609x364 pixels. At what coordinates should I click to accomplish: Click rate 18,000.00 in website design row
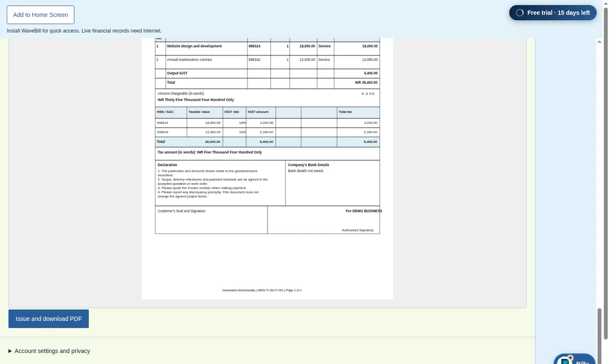coord(307,46)
